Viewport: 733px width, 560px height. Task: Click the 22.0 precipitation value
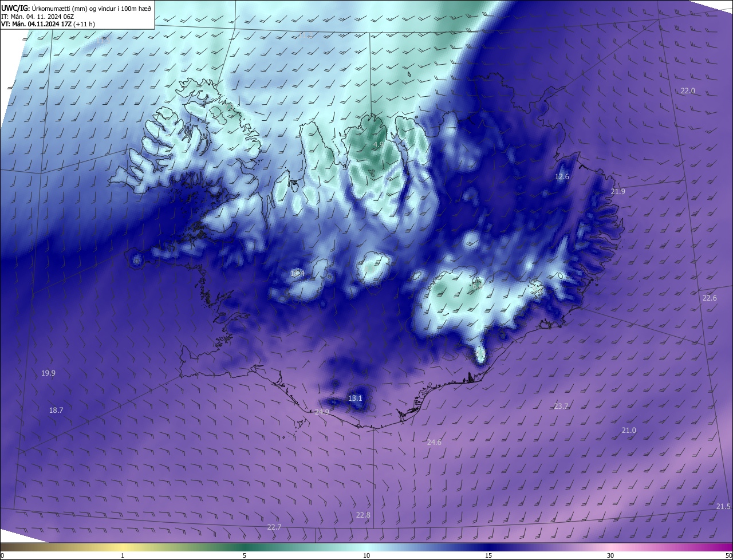pyautogui.click(x=688, y=91)
